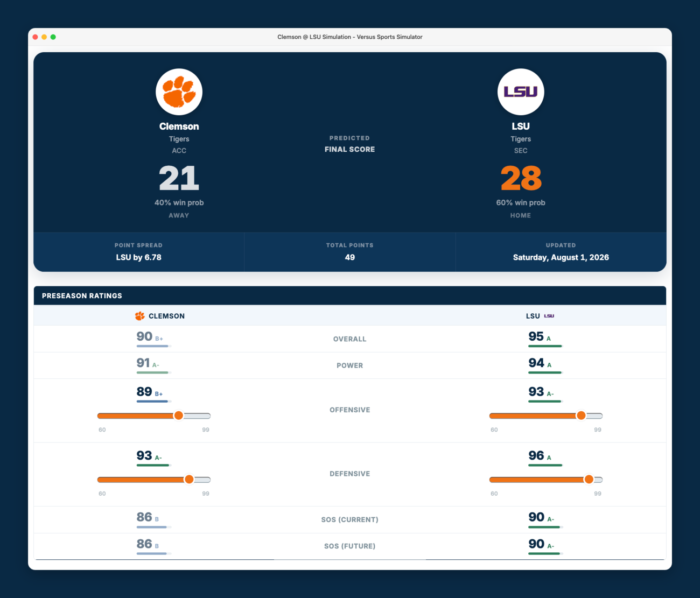Click the horizontal scrollbar at bottom

click(350, 560)
